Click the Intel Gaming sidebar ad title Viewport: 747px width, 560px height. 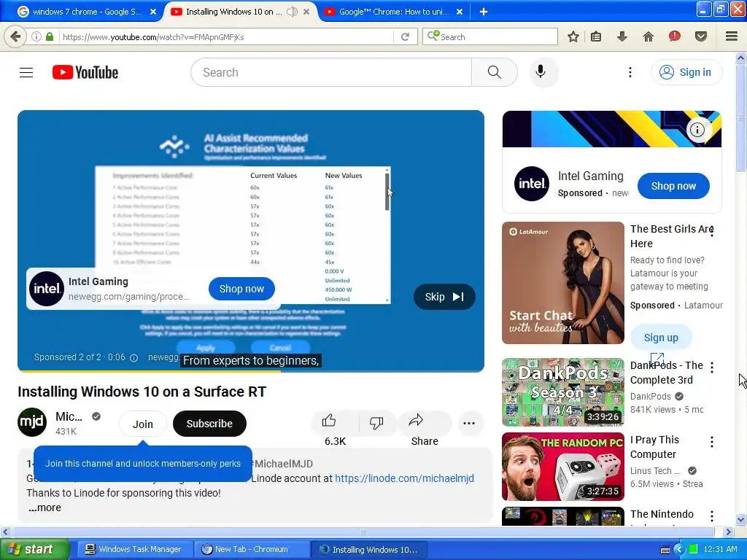point(590,176)
